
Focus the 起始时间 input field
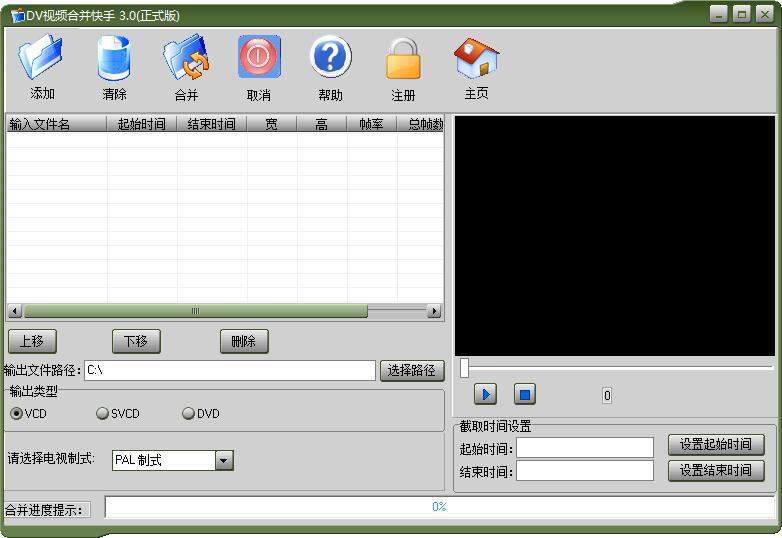tap(585, 447)
